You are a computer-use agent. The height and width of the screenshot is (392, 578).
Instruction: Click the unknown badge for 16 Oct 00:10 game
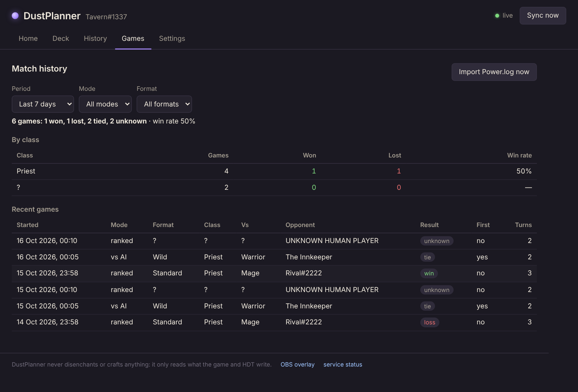[x=437, y=241]
